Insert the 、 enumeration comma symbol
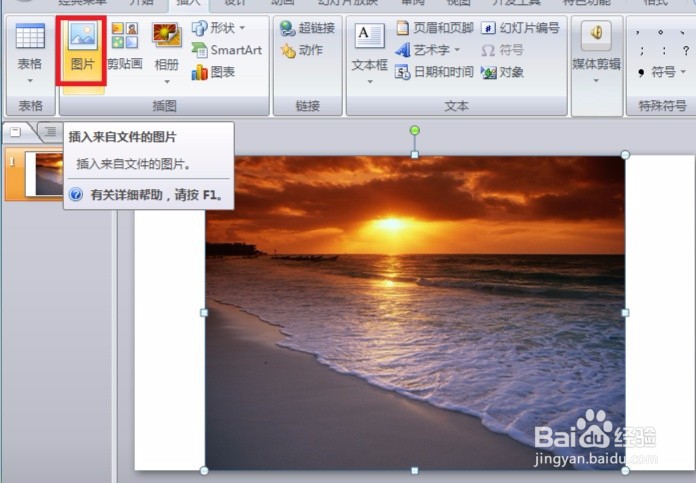Screen dimensions: 696x483 click(x=682, y=32)
